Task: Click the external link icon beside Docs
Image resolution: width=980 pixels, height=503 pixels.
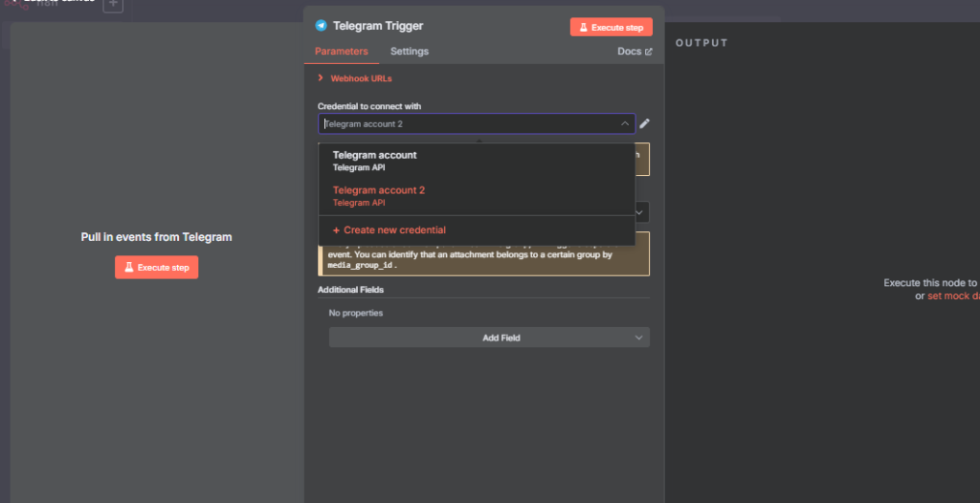Action: pos(649,52)
